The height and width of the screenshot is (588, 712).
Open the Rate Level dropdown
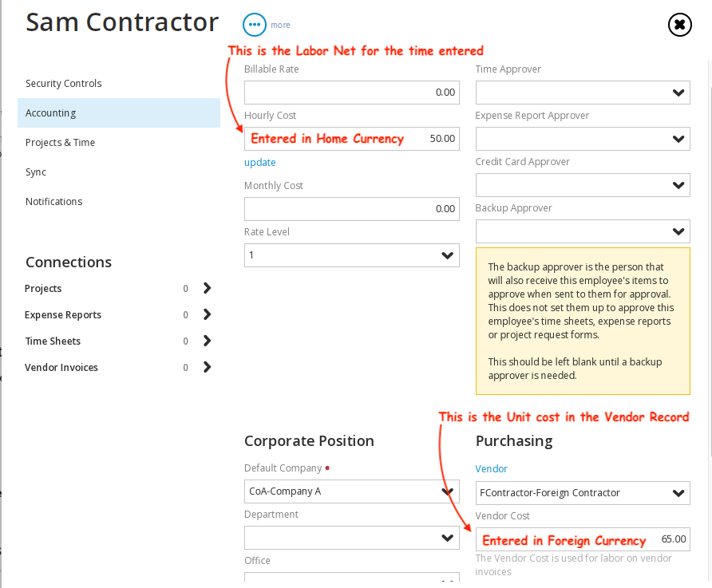(351, 255)
